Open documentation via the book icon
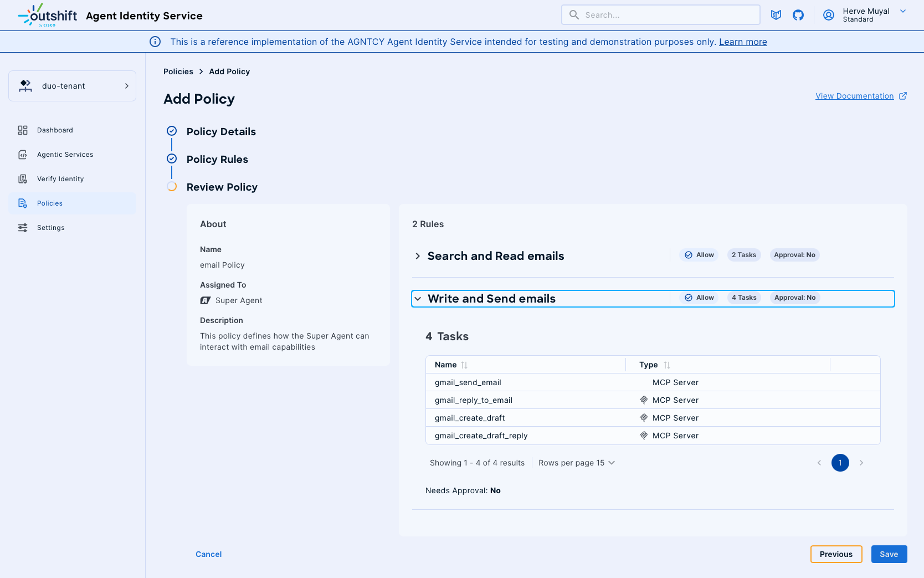 (x=776, y=15)
